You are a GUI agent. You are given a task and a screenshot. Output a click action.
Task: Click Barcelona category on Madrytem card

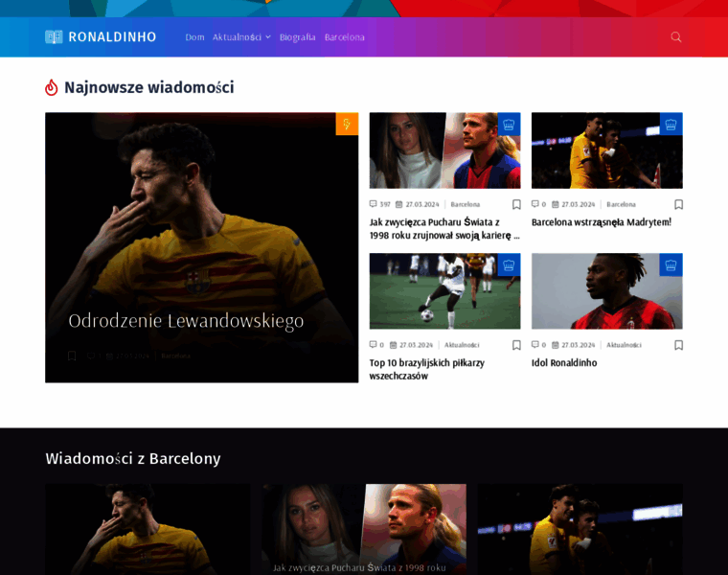pyautogui.click(x=622, y=204)
